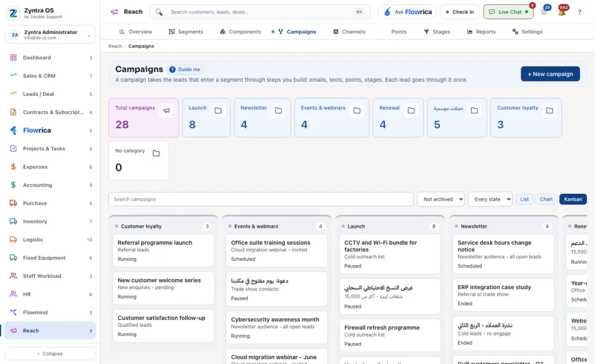Open Ask Flowrica assistant
Image resolution: width=595 pixels, height=364 pixels.
(x=407, y=12)
